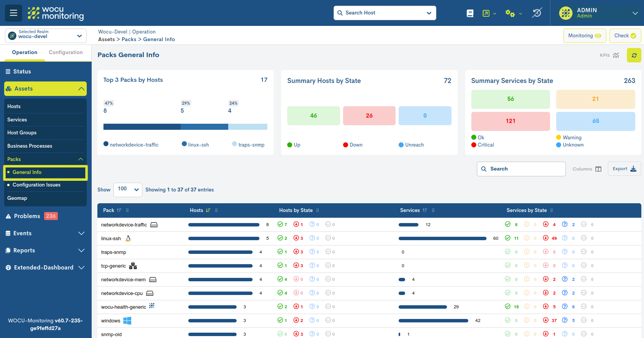Switch to the Operation tab
The height and width of the screenshot is (338, 644).
pos(25,53)
